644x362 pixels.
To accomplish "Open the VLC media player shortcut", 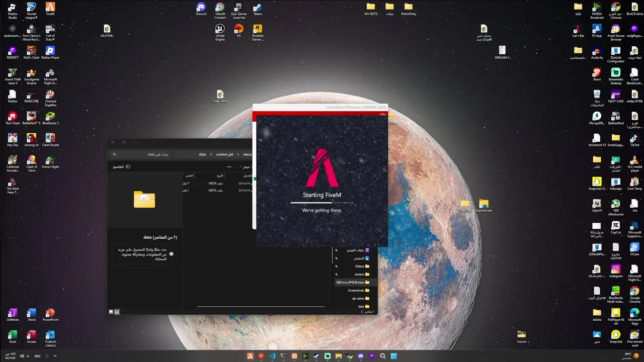I will click(x=634, y=164).
